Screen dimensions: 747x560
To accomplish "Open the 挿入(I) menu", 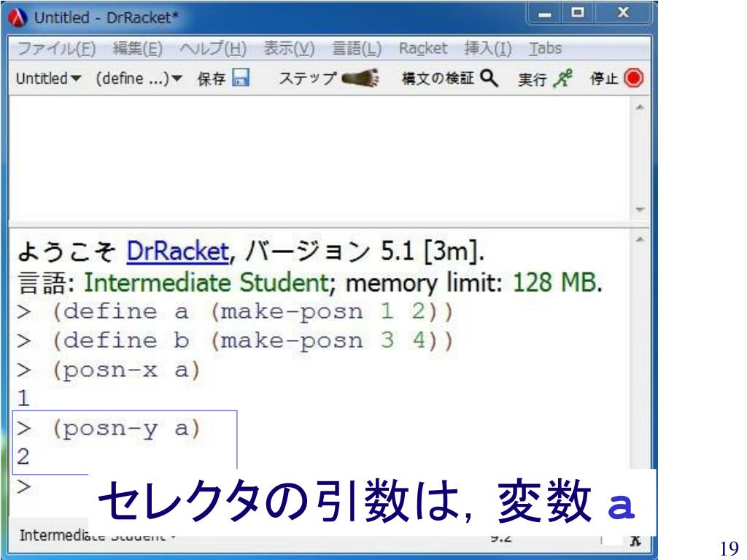I will [x=487, y=48].
